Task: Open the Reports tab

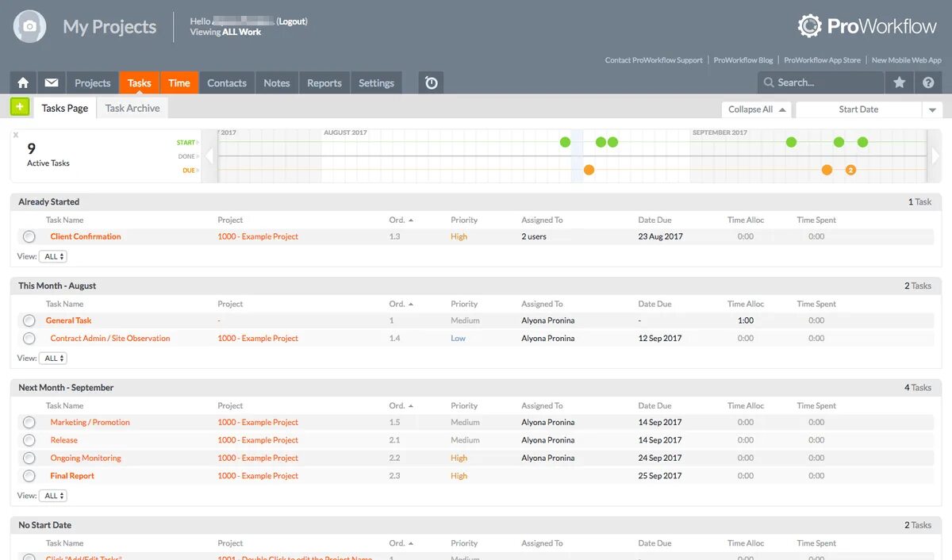Action: 324,82
